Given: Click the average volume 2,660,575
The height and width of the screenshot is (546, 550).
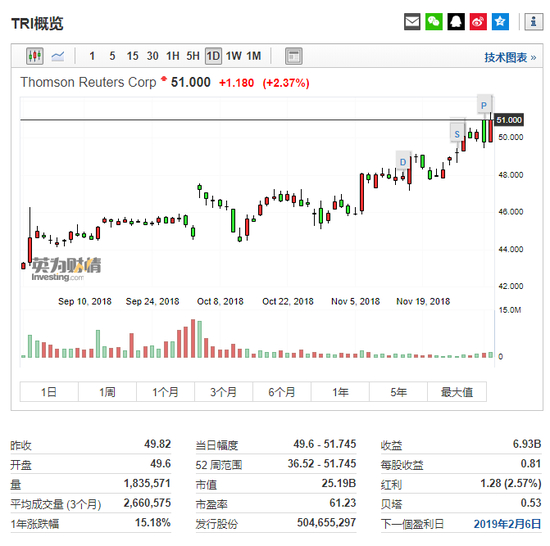Looking at the screenshot, I should click(x=147, y=503).
